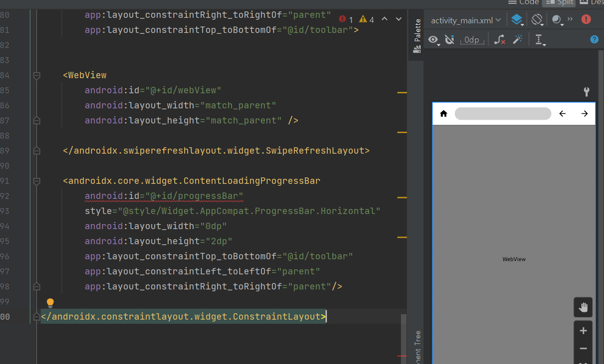The width and height of the screenshot is (604, 364).
Task: Click the red error count indicator
Action: tap(346, 20)
